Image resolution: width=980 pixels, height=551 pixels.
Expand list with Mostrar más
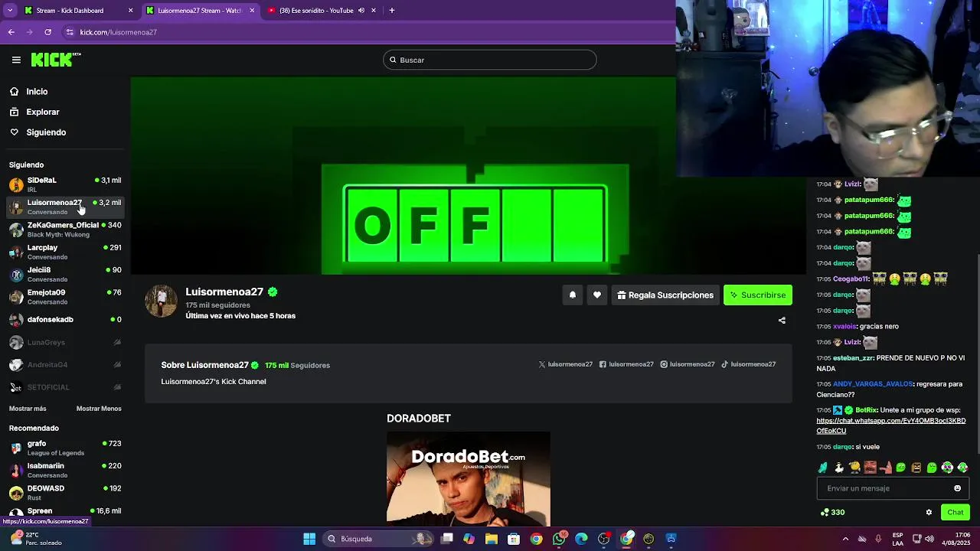28,409
